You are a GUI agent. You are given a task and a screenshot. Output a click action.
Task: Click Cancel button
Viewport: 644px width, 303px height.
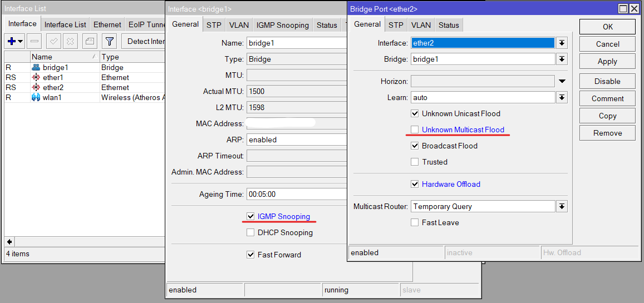(607, 44)
